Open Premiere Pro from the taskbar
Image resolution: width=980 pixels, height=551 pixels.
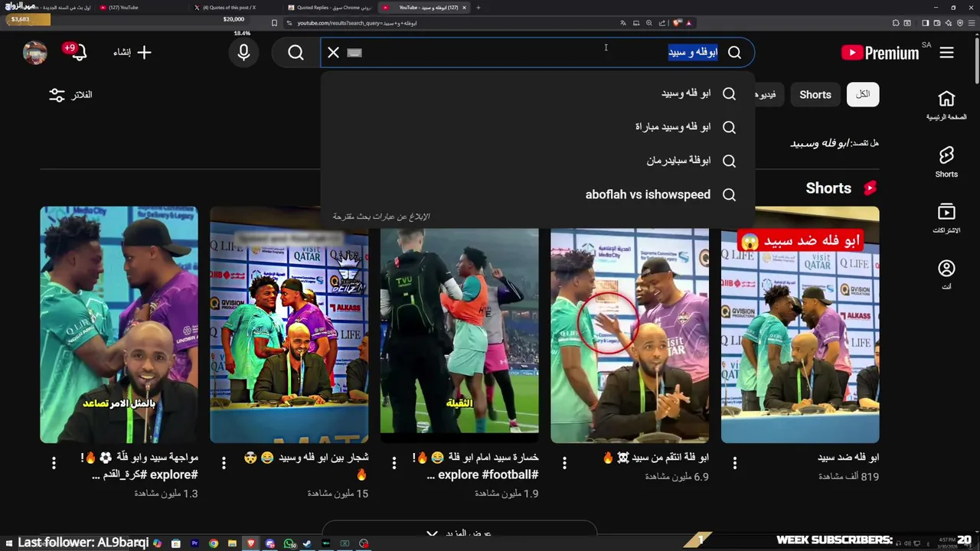click(x=194, y=543)
